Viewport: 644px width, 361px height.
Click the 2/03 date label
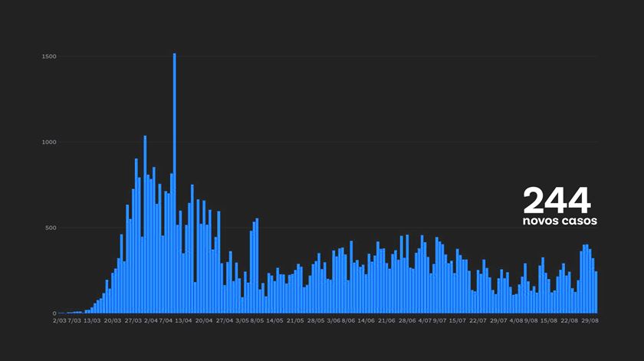point(60,320)
